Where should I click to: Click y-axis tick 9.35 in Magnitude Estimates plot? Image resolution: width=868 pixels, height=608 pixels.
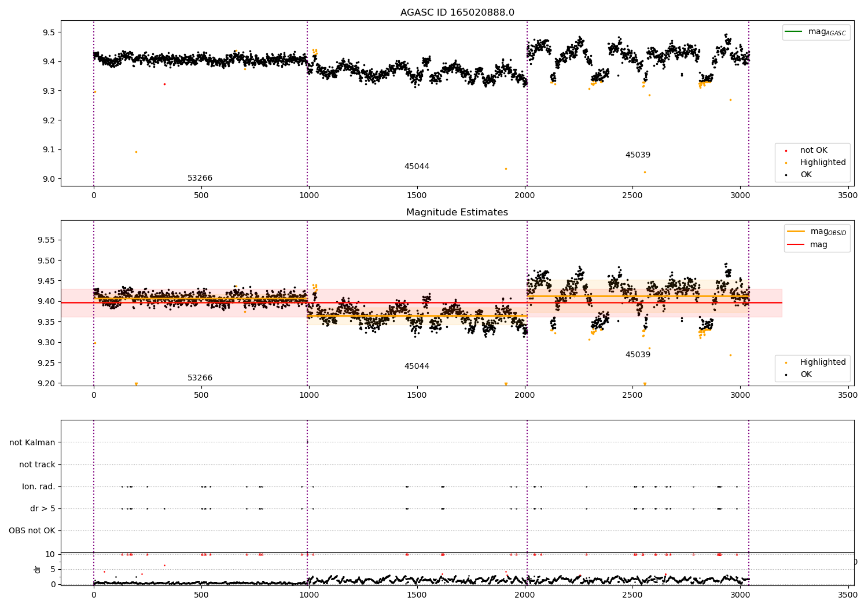46,322
